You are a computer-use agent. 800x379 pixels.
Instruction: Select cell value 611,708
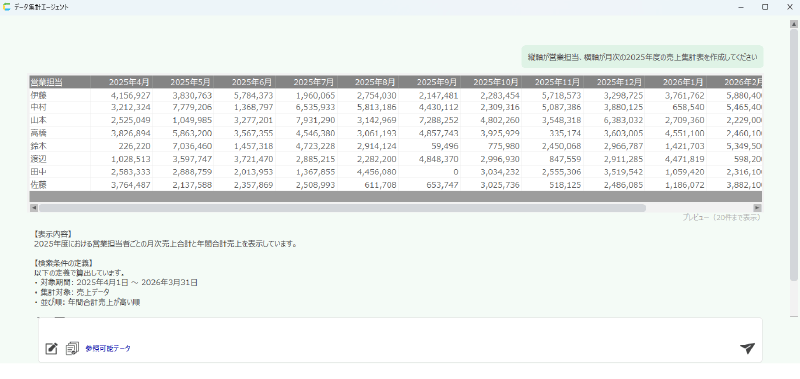[x=381, y=185]
